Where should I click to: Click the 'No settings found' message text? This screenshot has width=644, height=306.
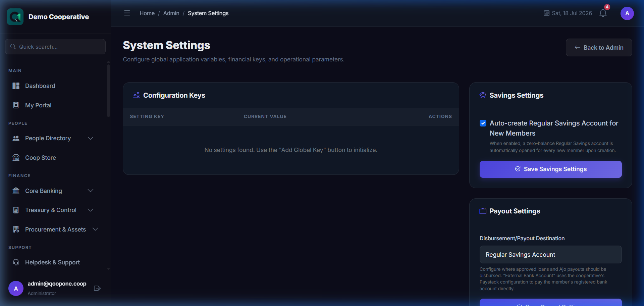point(291,150)
